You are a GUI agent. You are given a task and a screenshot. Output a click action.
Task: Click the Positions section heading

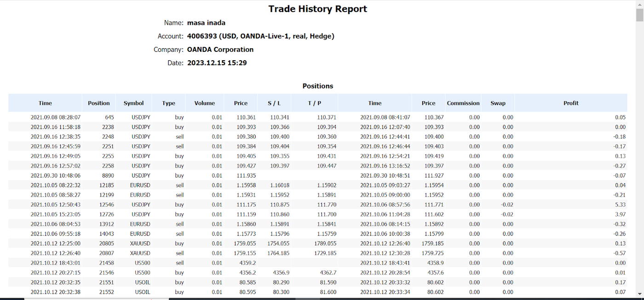pos(317,86)
